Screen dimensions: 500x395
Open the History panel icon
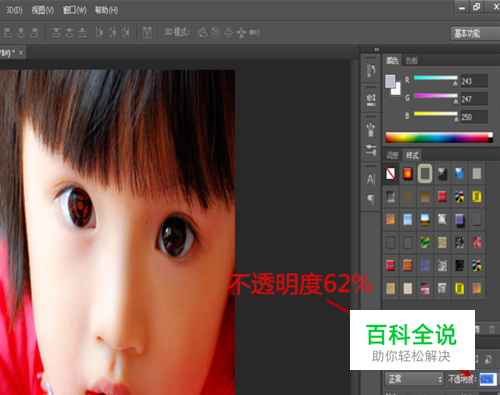click(x=371, y=70)
